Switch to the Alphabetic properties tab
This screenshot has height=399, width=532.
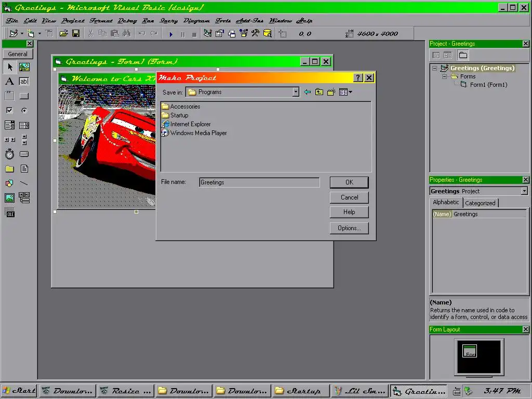coord(446,202)
